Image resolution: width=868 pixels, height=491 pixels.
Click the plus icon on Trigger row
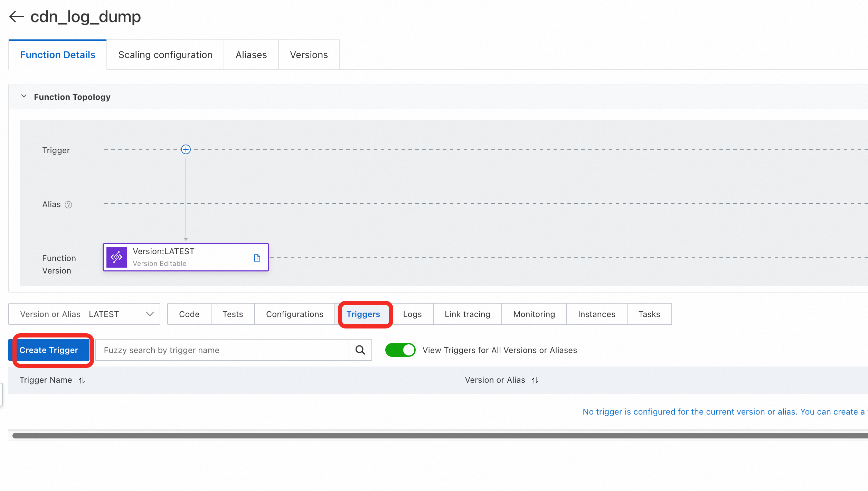click(186, 149)
